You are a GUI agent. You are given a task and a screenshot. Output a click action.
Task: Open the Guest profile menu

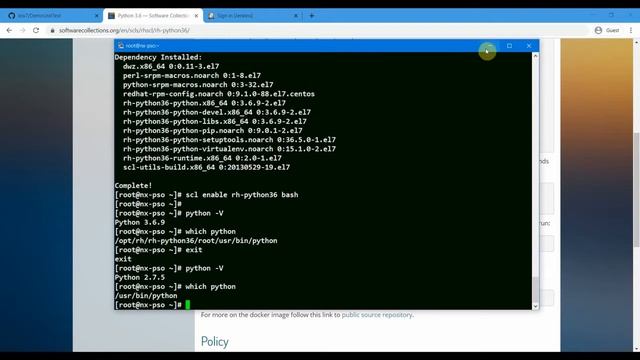click(x=607, y=30)
